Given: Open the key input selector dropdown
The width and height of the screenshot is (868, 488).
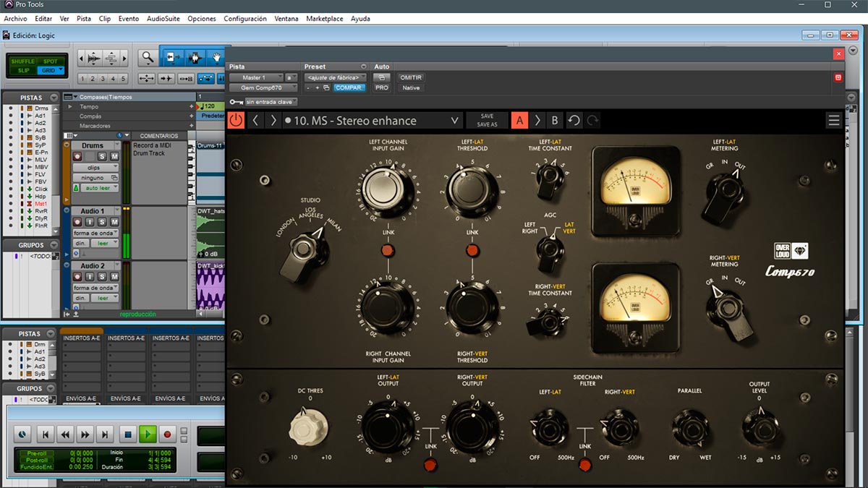Looking at the screenshot, I should tap(272, 102).
